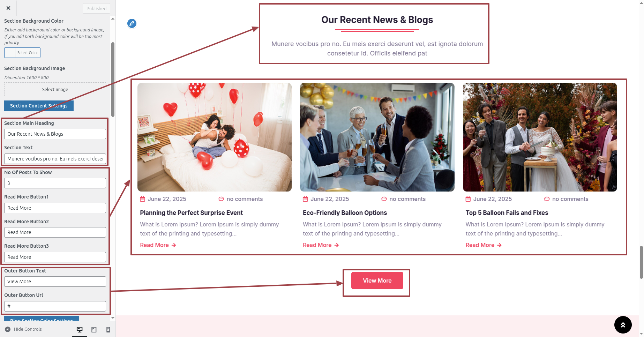This screenshot has height=337, width=644.
Task: Click the scroll-to-top double chevron button
Action: point(623,325)
